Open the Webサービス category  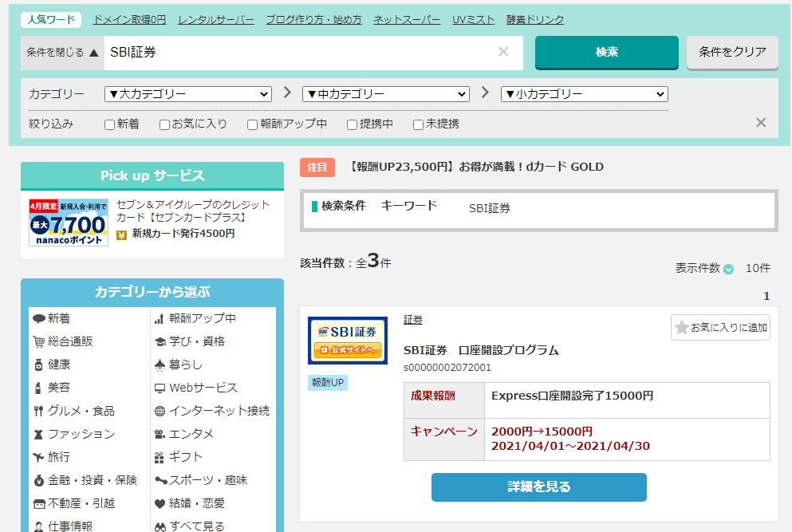click(196, 388)
